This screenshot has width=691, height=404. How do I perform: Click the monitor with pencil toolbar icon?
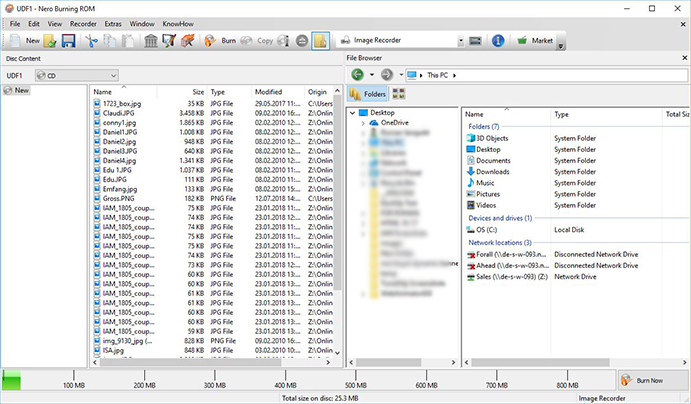169,41
